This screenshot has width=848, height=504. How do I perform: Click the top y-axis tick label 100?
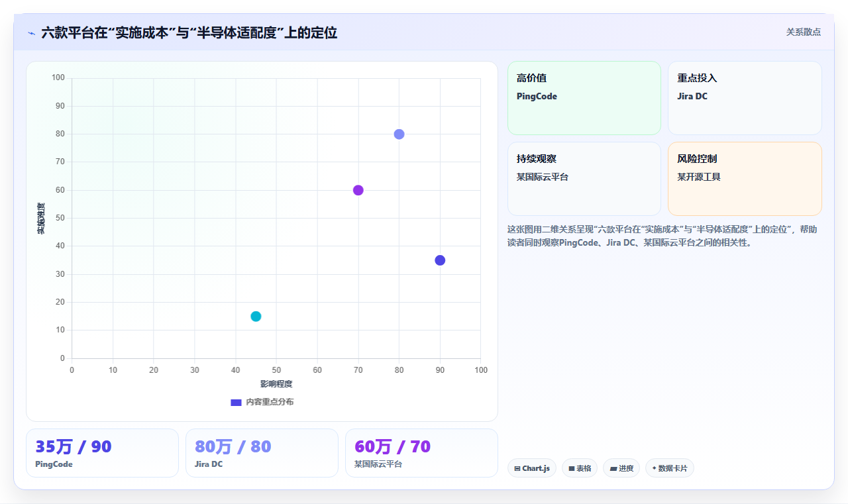[58, 78]
